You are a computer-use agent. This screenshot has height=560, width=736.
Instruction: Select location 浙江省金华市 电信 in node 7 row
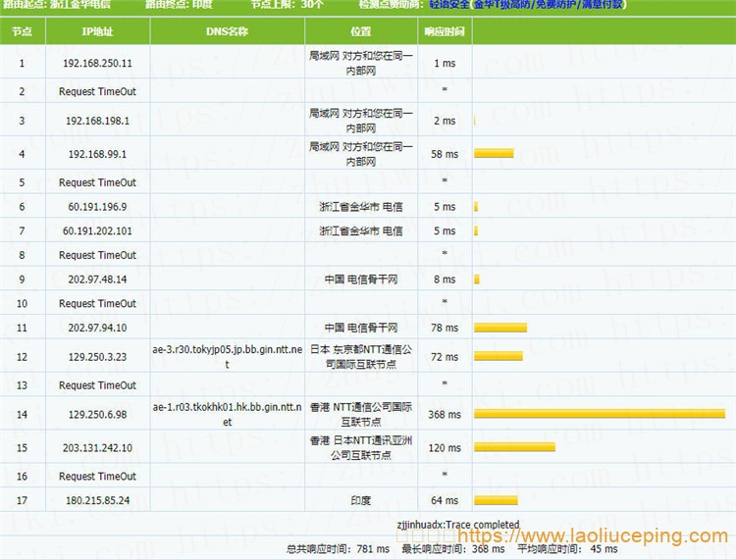(x=361, y=231)
